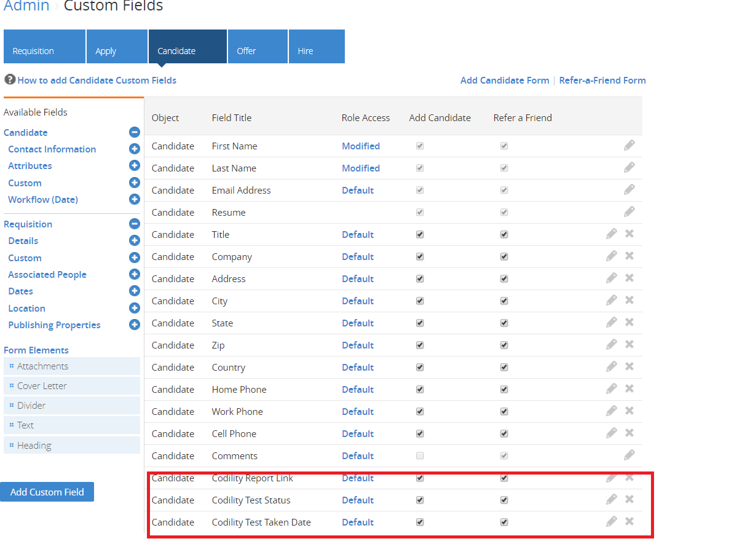Toggle Add Candidate checkbox for Zip

(420, 345)
